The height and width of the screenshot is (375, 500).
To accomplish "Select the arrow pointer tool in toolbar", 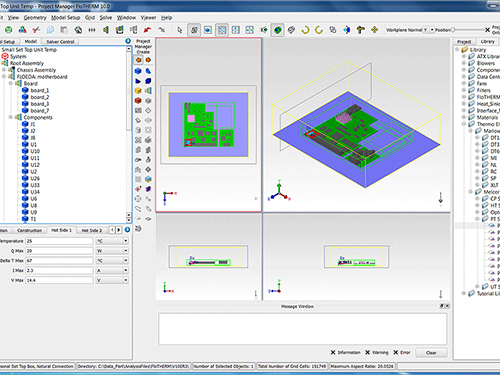I will [180, 30].
